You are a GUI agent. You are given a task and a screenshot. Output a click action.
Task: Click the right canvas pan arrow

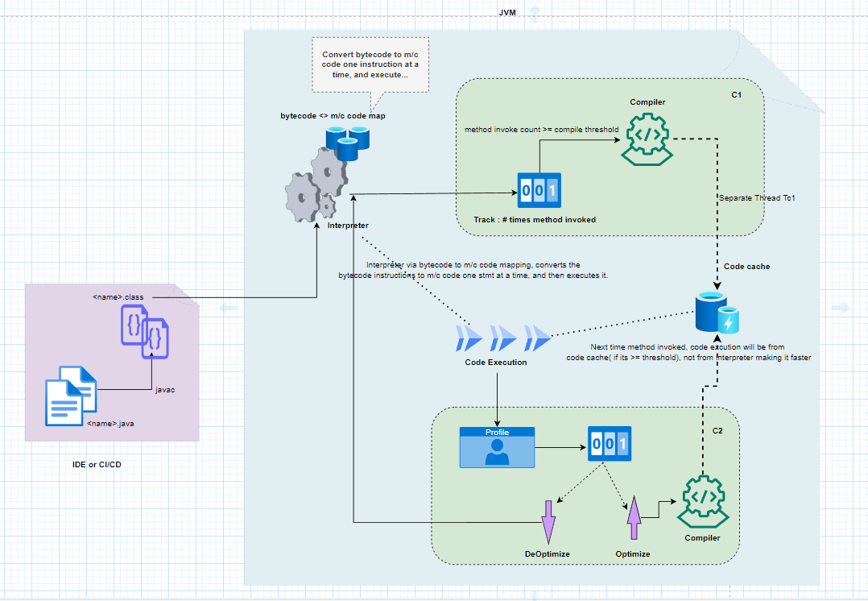click(x=839, y=307)
